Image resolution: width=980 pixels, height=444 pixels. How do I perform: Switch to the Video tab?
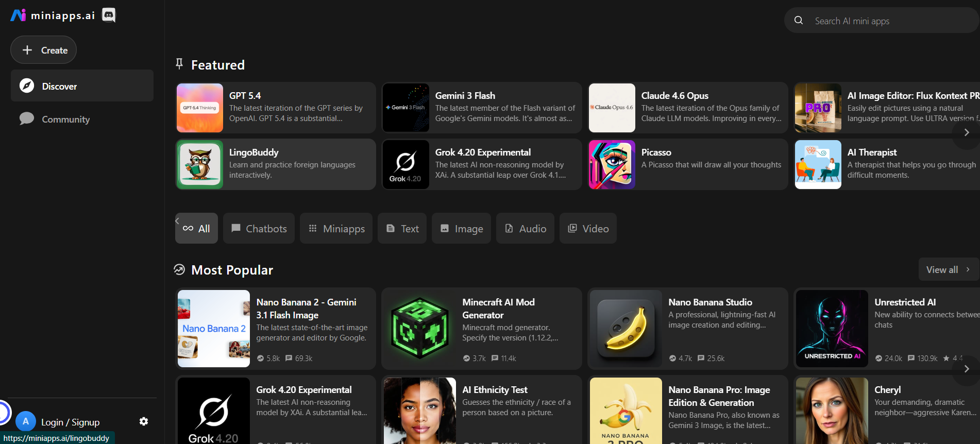pyautogui.click(x=588, y=228)
